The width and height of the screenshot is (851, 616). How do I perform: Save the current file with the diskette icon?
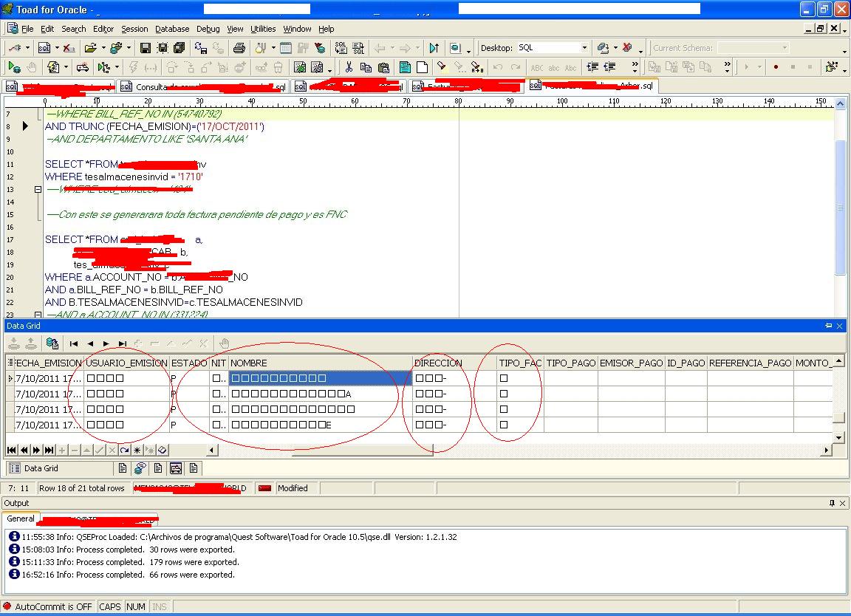[145, 48]
